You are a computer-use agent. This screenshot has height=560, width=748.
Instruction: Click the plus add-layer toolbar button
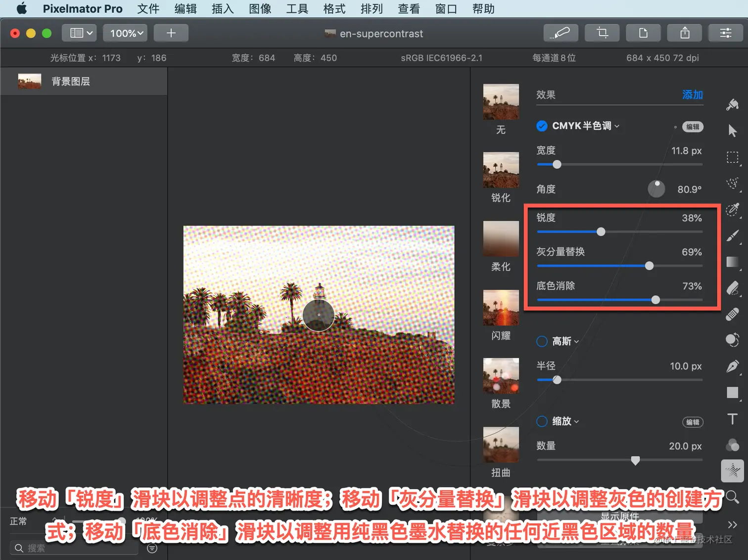pos(171,33)
